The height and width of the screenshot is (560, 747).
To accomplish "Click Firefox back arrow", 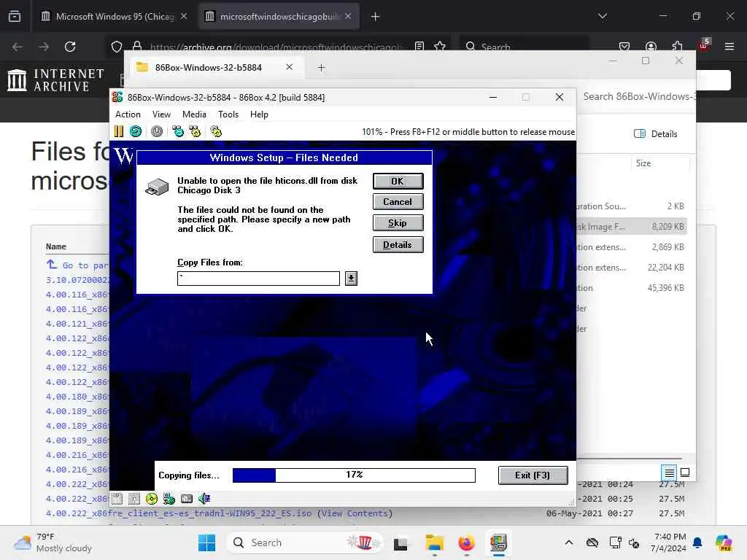I will tap(18, 47).
